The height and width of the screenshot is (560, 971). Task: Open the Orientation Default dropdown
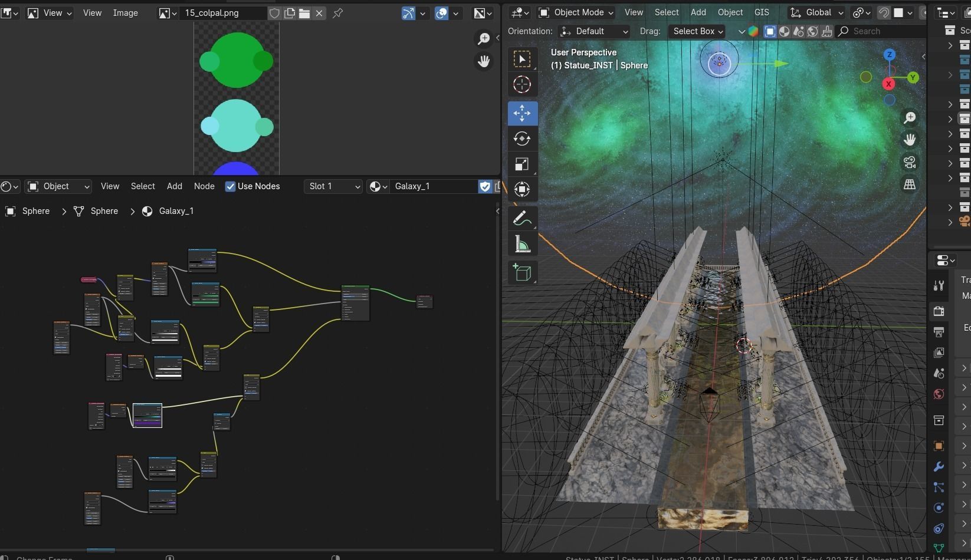tap(594, 31)
